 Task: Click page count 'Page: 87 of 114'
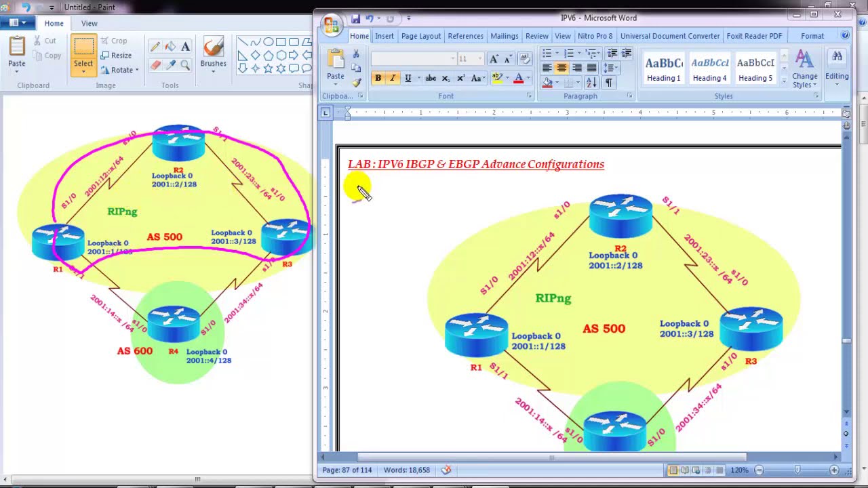click(347, 470)
